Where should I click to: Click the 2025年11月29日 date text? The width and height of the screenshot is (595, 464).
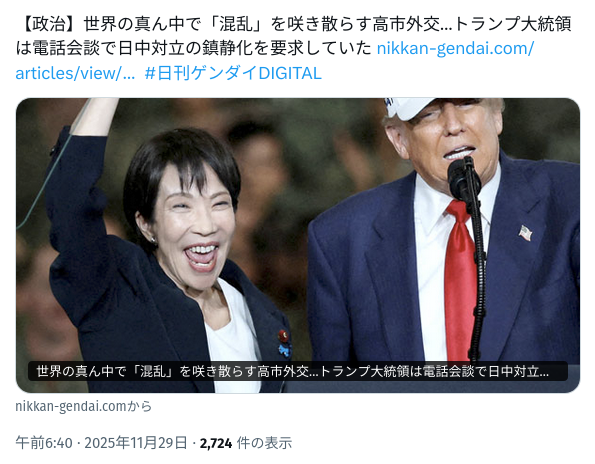point(135,443)
